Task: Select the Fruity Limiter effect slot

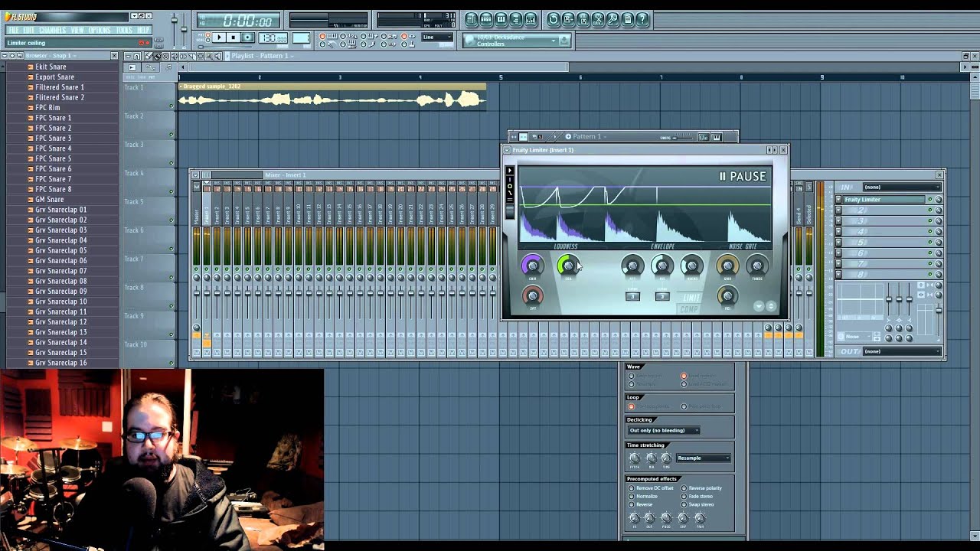Action: (884, 200)
